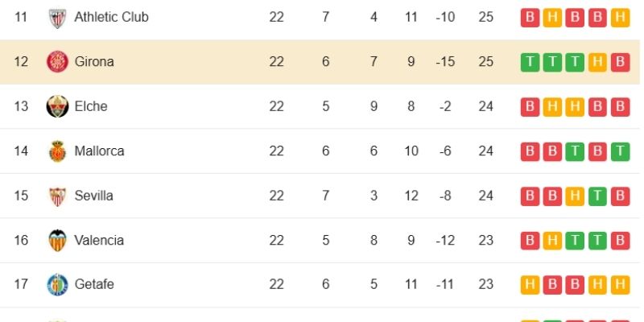Click the Mallorca club crest icon
The image size is (644, 322).
coord(56,151)
